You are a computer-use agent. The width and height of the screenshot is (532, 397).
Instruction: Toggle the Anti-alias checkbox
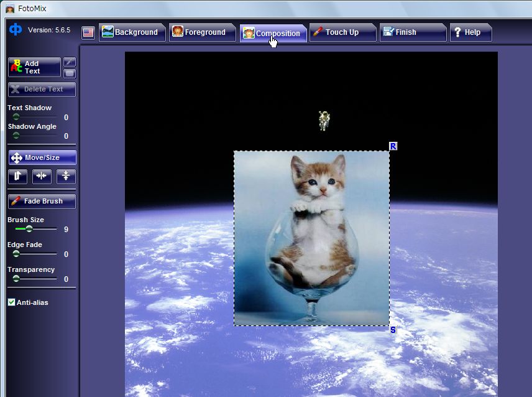(x=12, y=302)
